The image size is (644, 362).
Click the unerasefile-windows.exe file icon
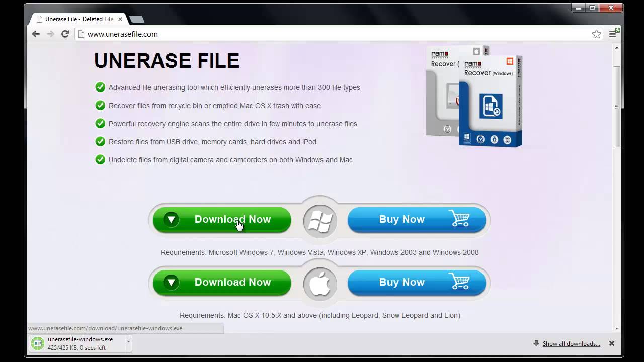click(x=38, y=343)
